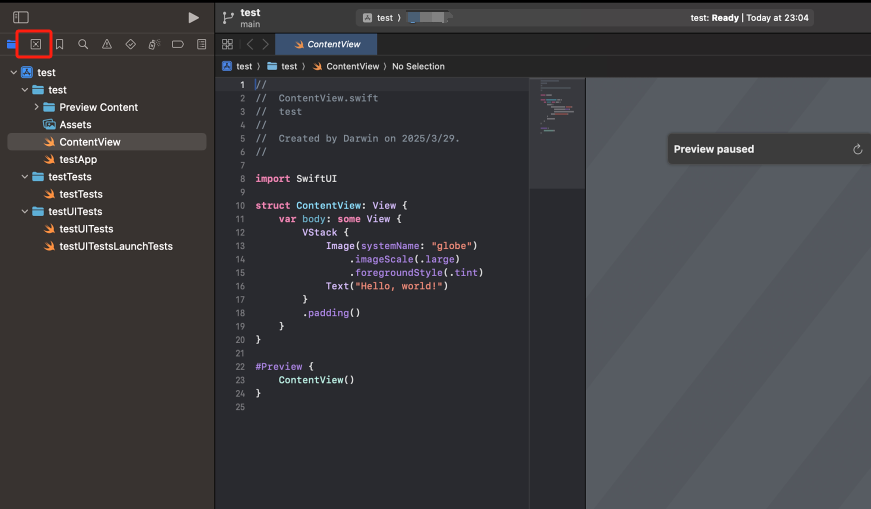Collapse the root test project
The height and width of the screenshot is (509, 871).
tap(14, 72)
